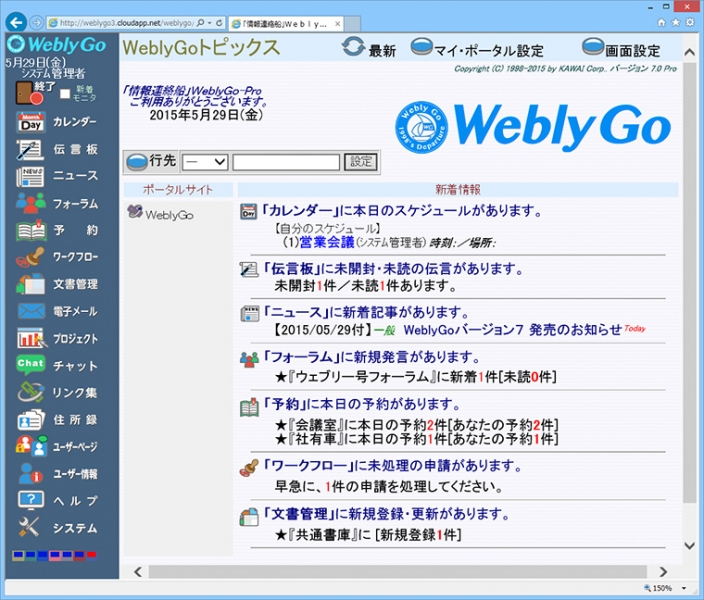This screenshot has height=600, width=704.
Task: Open フォーラム from the sidebar
Action: (x=57, y=203)
